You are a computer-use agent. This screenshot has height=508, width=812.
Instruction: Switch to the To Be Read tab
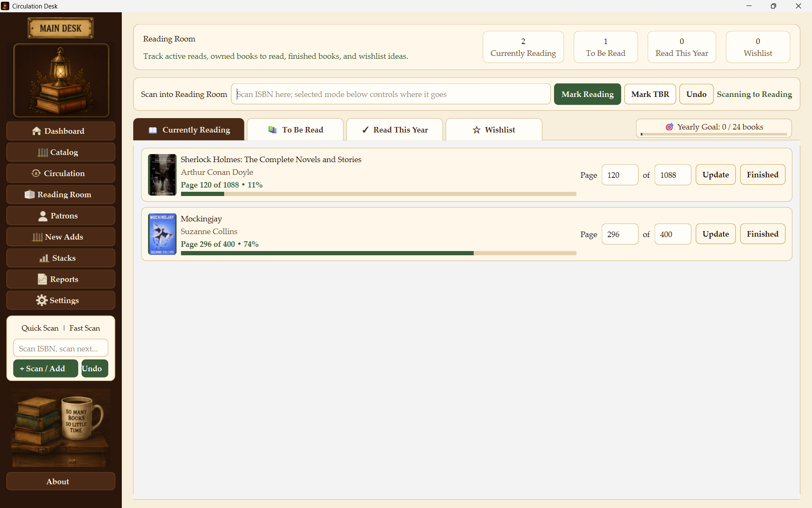coord(295,130)
